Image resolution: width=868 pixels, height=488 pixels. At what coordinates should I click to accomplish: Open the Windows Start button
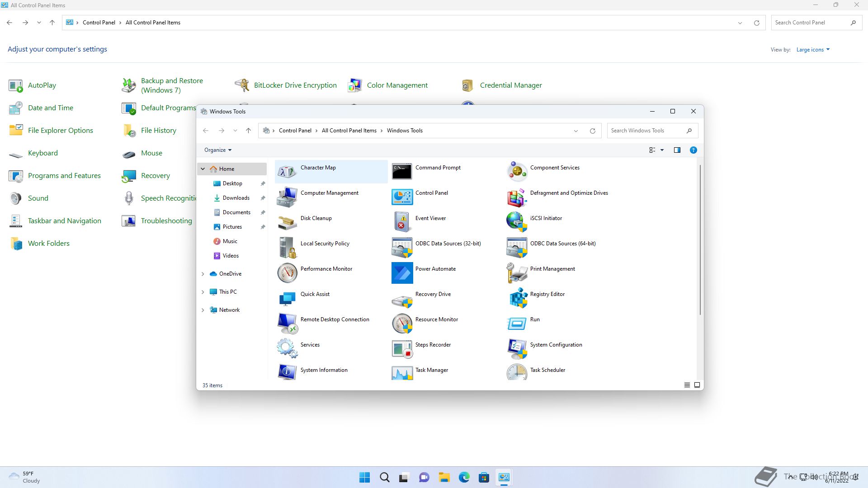(364, 477)
